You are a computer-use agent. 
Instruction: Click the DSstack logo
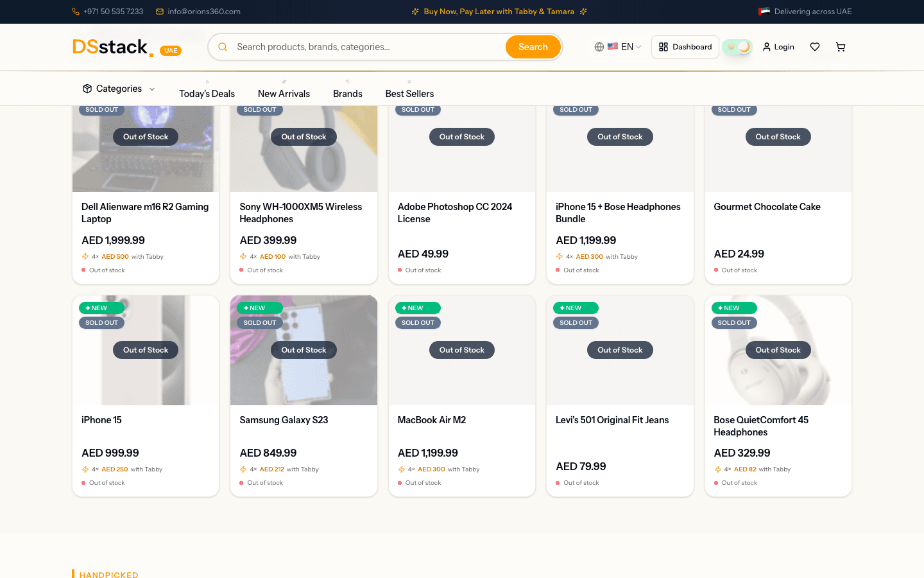coord(112,47)
